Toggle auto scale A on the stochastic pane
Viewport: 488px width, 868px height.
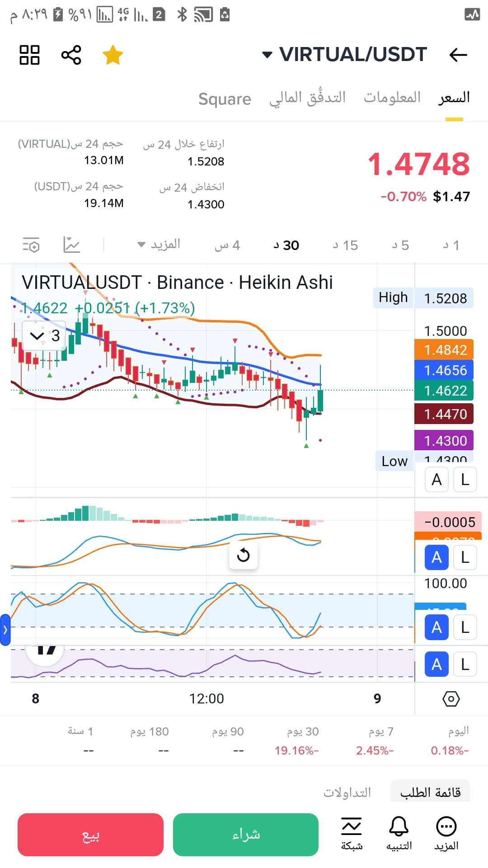point(436,627)
